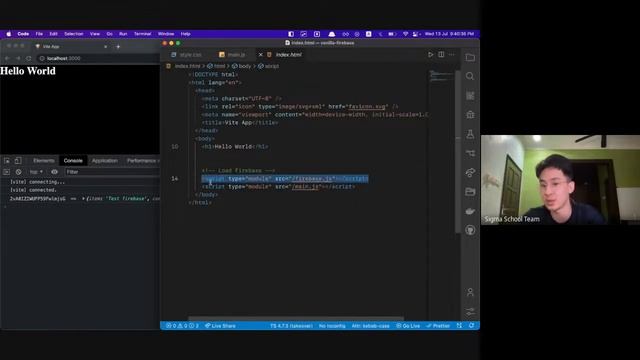Click the split editor icon
Image resolution: width=640 pixels, height=360 pixels.
(441, 54)
